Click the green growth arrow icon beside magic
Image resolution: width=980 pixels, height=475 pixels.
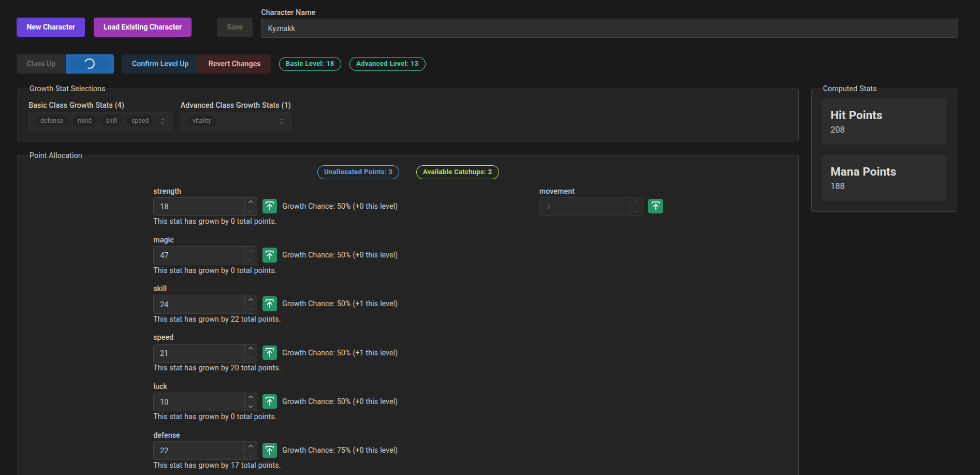(269, 255)
